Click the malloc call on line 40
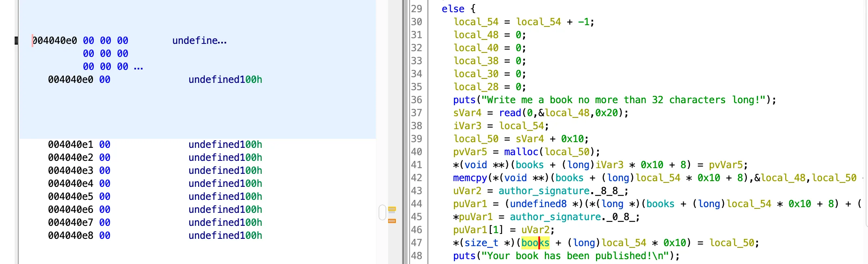This screenshot has width=868, height=264. 521,152
